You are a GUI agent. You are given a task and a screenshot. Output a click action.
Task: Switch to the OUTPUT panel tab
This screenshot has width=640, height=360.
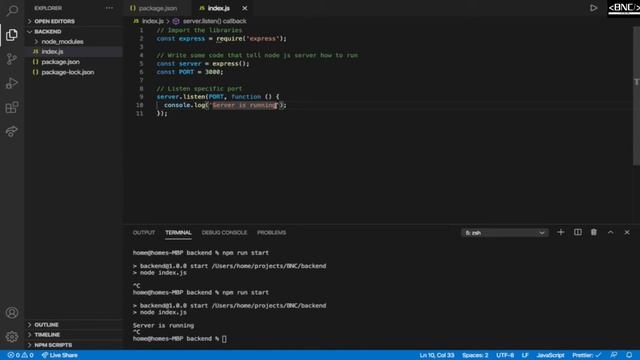[x=144, y=233]
